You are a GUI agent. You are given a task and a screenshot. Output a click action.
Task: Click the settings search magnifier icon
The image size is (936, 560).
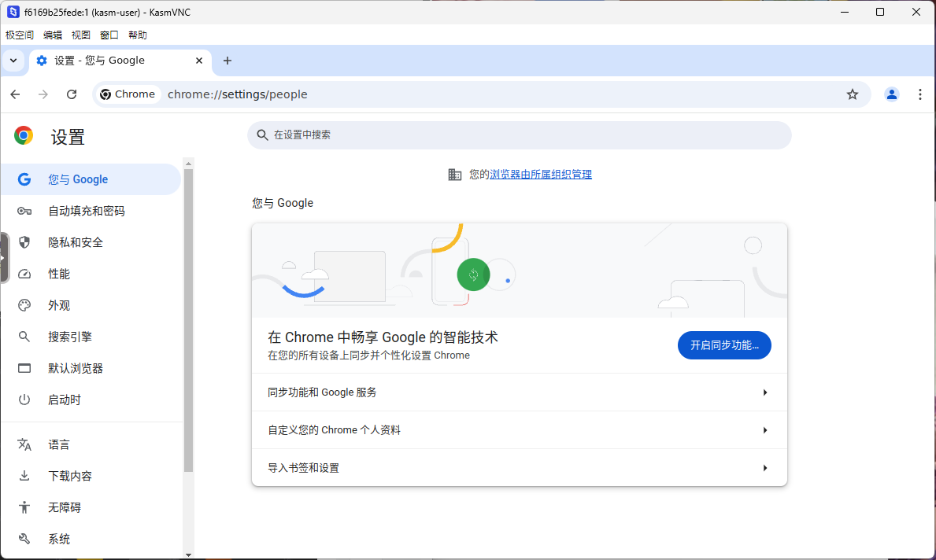point(262,135)
